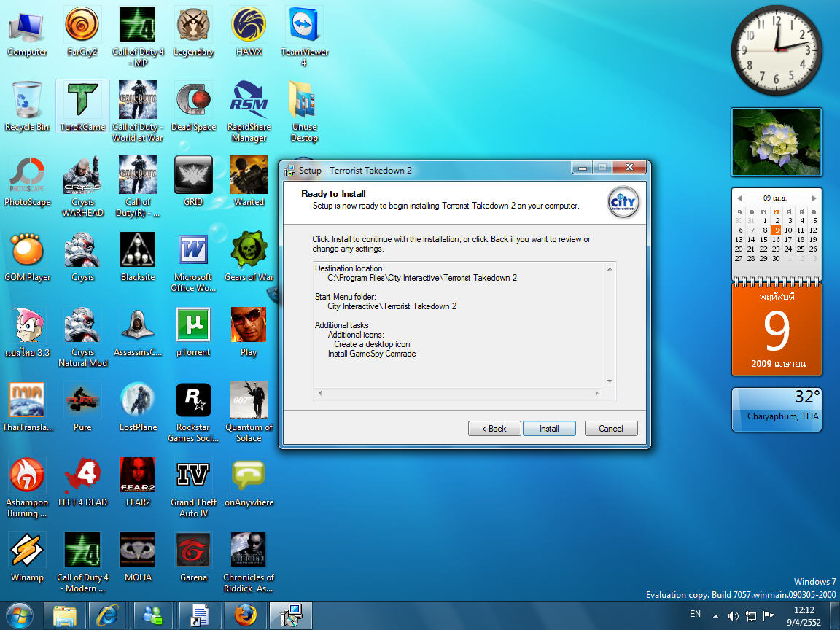840x630 pixels.
Task: Select Call of Duty - World at War icon
Action: click(138, 112)
